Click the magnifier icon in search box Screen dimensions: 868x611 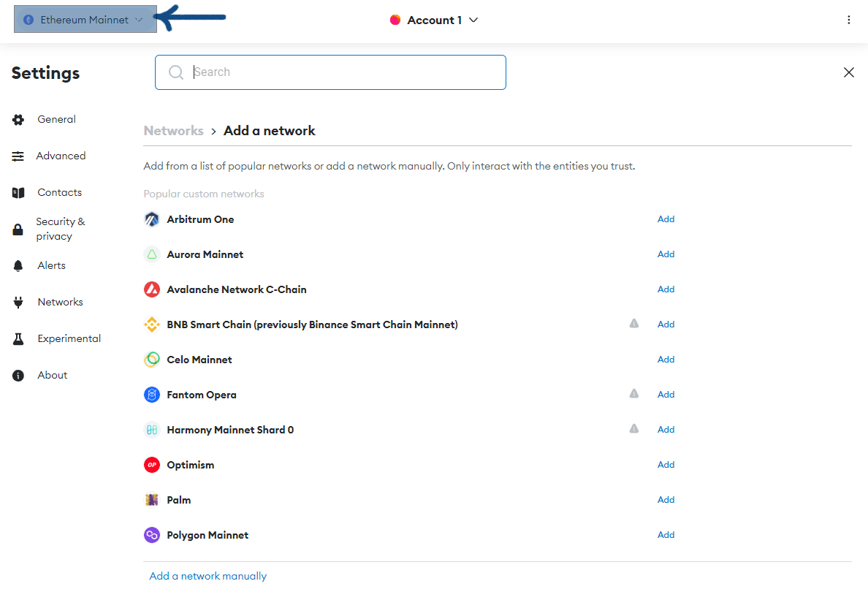pyautogui.click(x=176, y=72)
